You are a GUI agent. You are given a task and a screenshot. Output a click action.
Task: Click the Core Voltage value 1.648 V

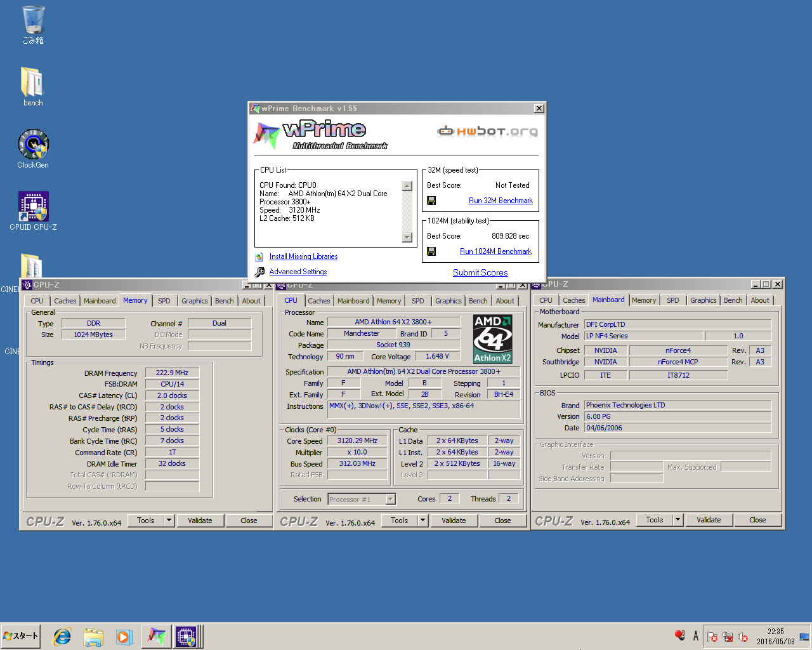pos(437,357)
